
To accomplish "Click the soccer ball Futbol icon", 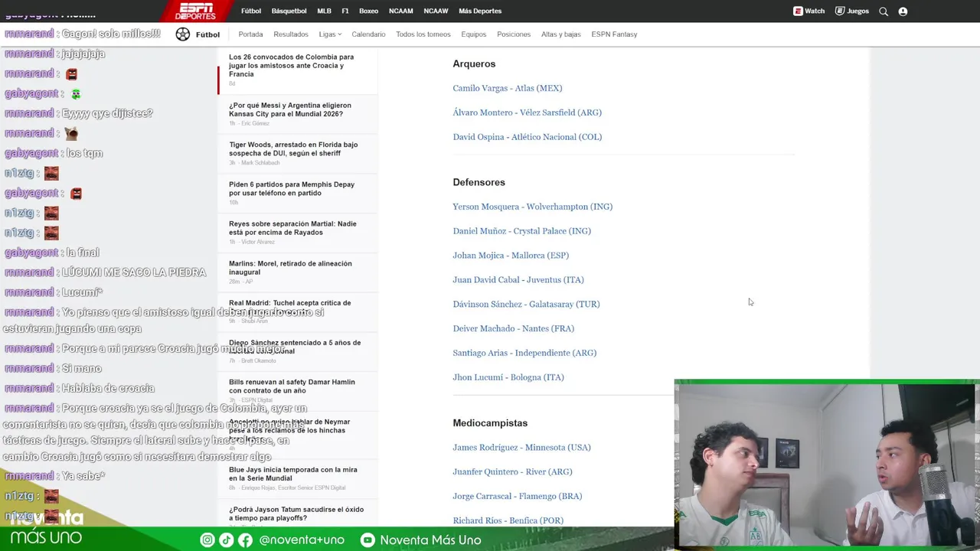I will pyautogui.click(x=182, y=34).
